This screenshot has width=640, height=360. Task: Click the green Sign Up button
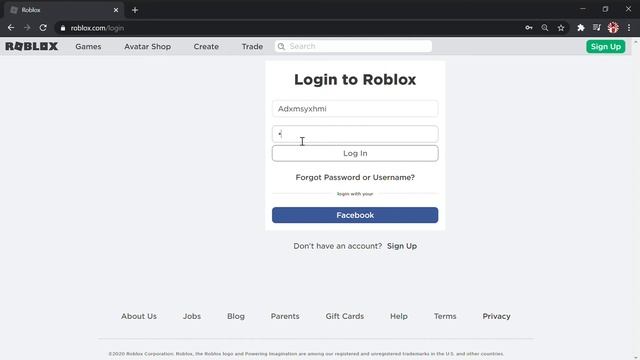coord(606,47)
